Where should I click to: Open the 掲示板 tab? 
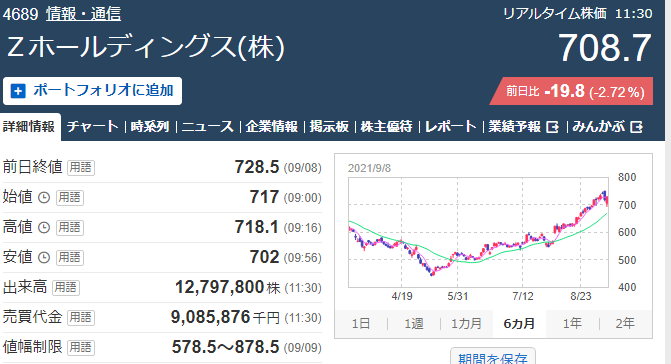[329, 127]
